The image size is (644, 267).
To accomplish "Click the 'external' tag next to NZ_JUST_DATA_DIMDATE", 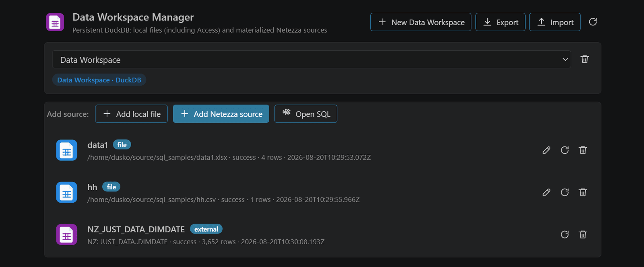I will pos(206,229).
